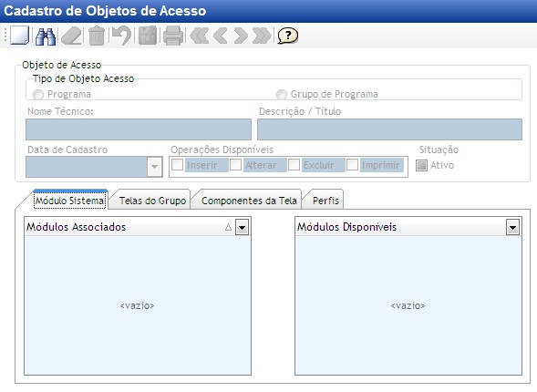537x392 pixels.
Task: Click the undo arrow icon
Action: [121, 36]
